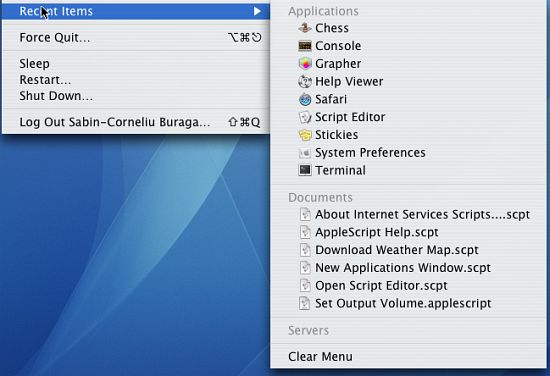This screenshot has width=550, height=376.
Task: Click the Terminal icon
Action: point(305,170)
